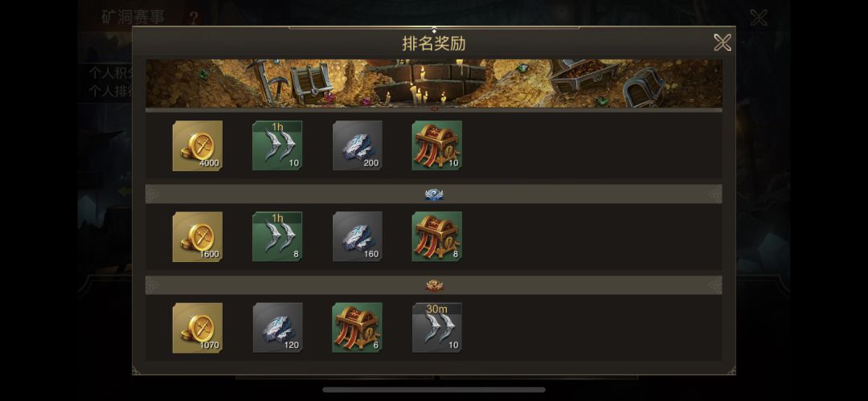
Task: Click the blue rank 2 badge divider
Action: tap(434, 194)
